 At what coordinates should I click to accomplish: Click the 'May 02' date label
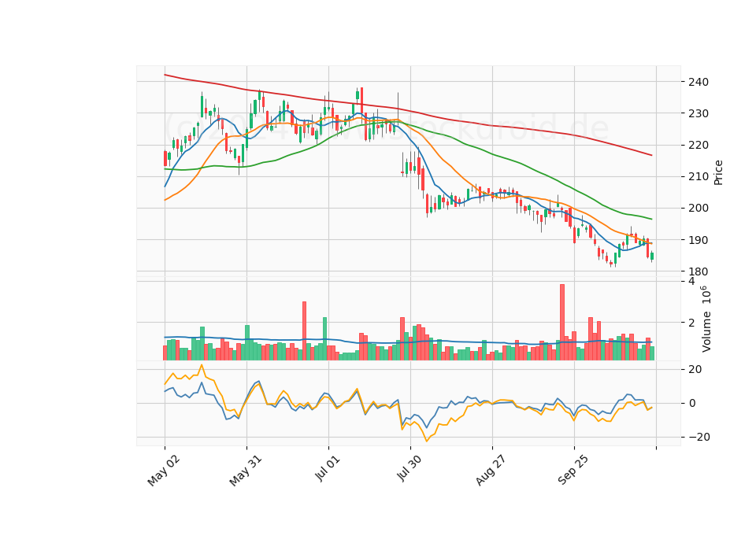164,471
